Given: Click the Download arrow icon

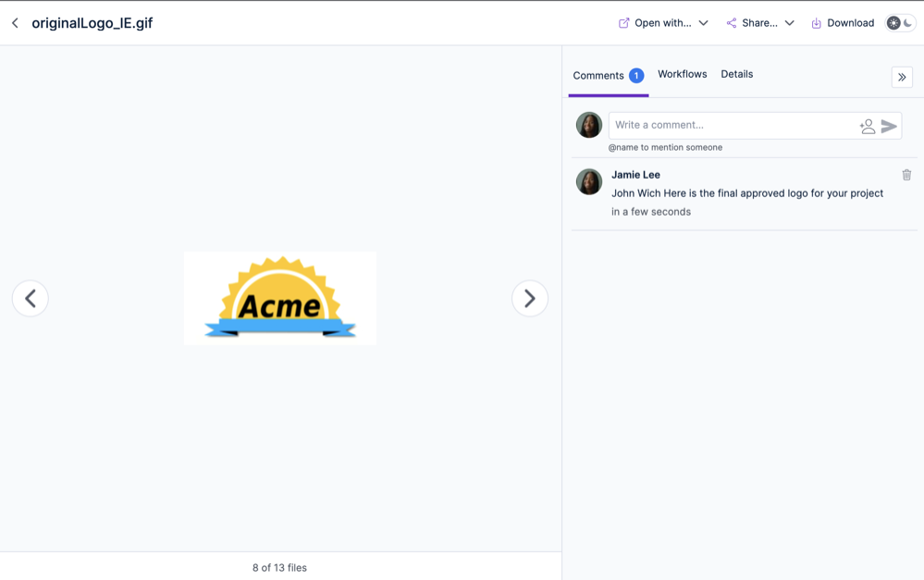Looking at the screenshot, I should click(816, 23).
